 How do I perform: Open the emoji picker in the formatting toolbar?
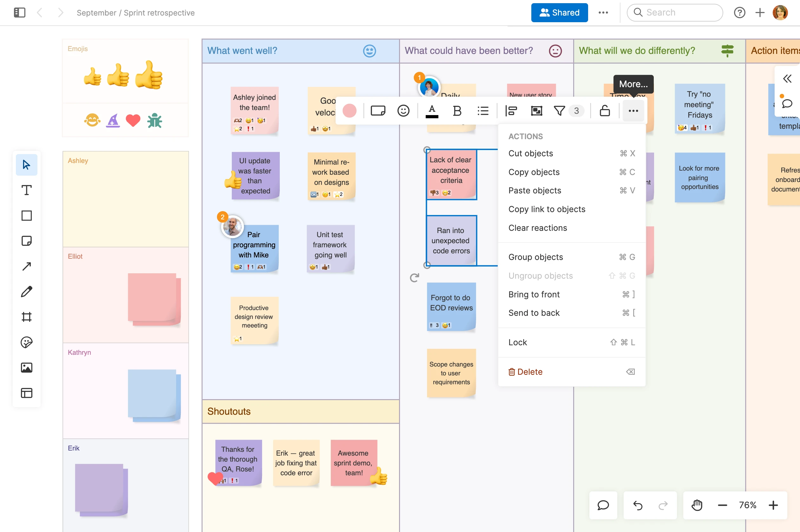tap(403, 111)
